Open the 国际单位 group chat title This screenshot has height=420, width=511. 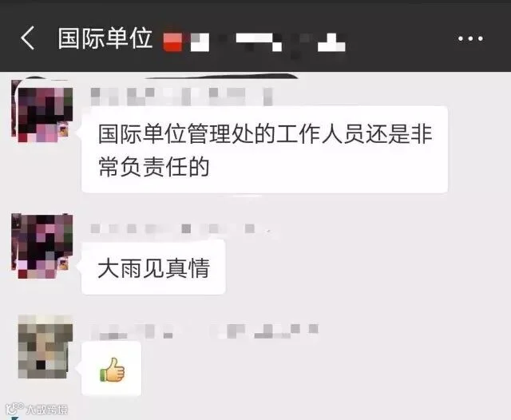click(x=105, y=38)
